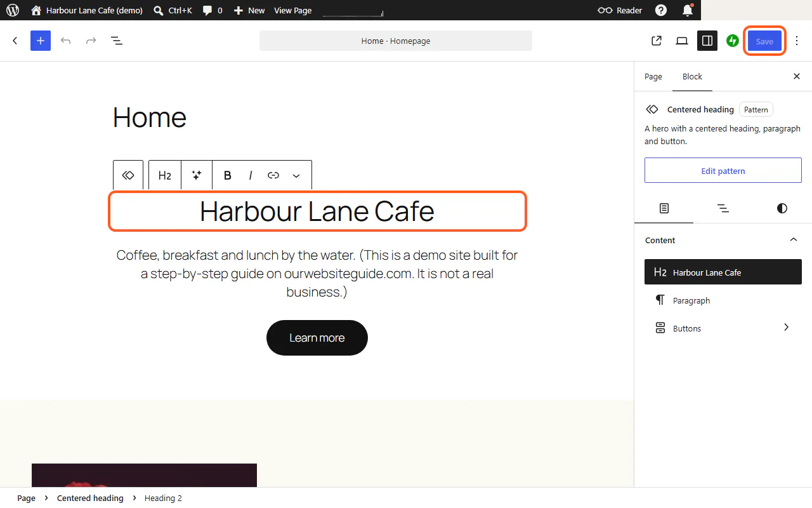
Task: Toggle the blue block inserter plus button
Action: 41,41
